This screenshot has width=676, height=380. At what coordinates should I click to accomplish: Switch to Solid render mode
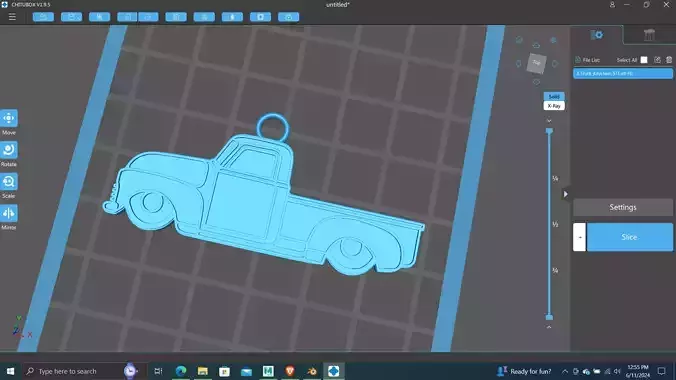(554, 96)
